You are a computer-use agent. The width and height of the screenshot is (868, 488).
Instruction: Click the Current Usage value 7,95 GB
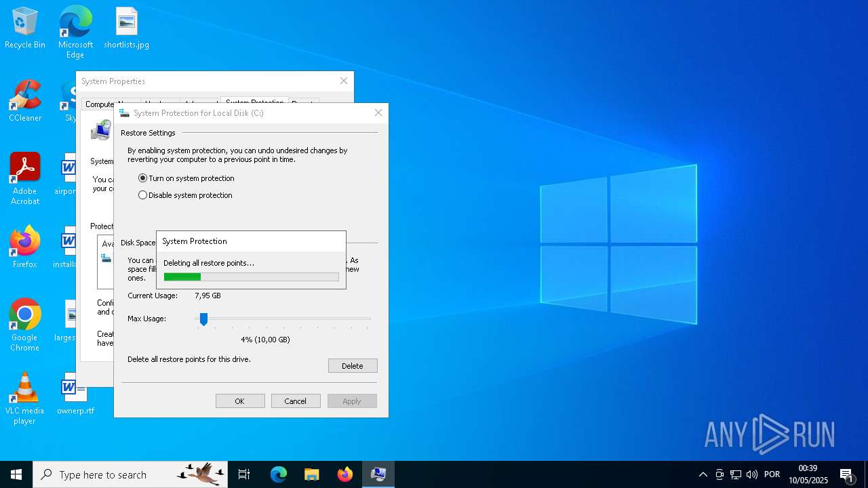tap(208, 296)
